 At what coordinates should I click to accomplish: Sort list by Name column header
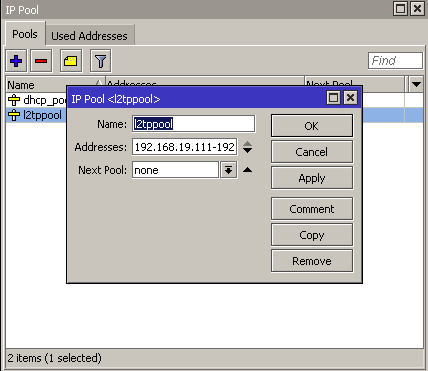click(55, 85)
